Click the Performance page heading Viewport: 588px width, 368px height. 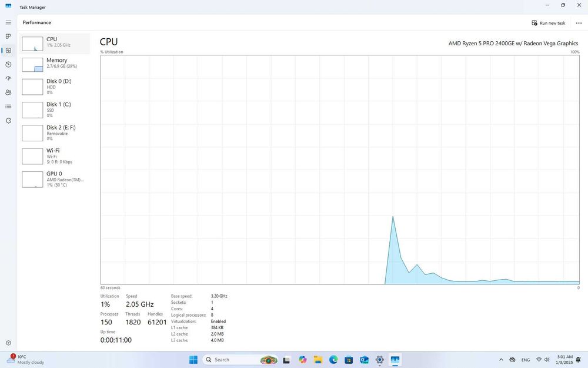point(36,22)
